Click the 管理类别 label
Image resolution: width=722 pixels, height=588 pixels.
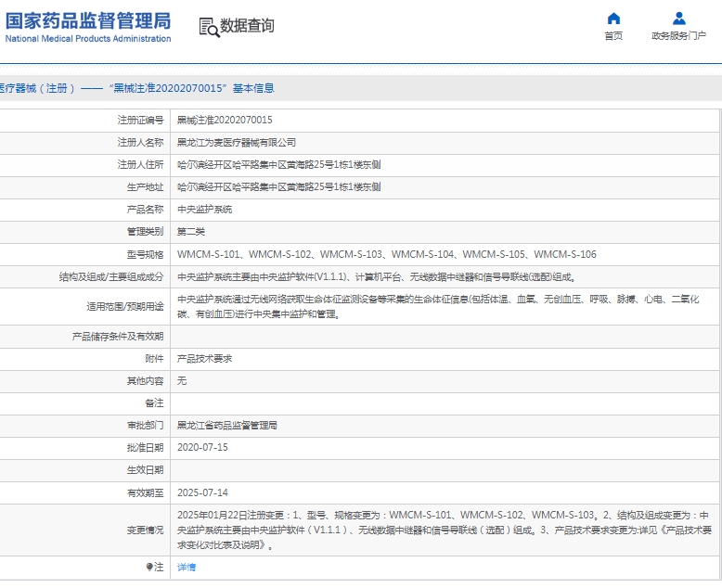[145, 232]
